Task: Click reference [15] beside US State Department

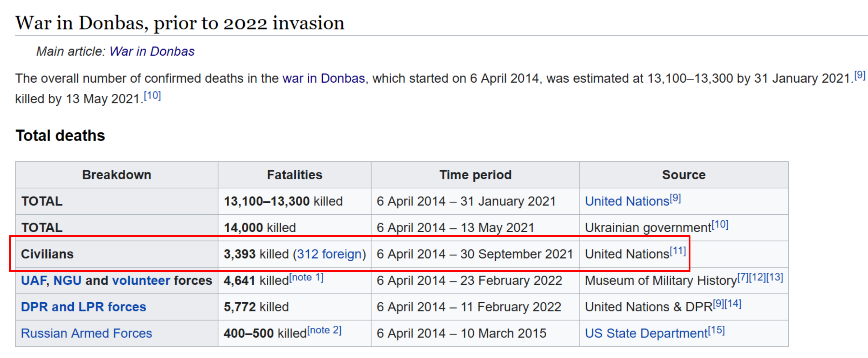Action: [x=716, y=330]
